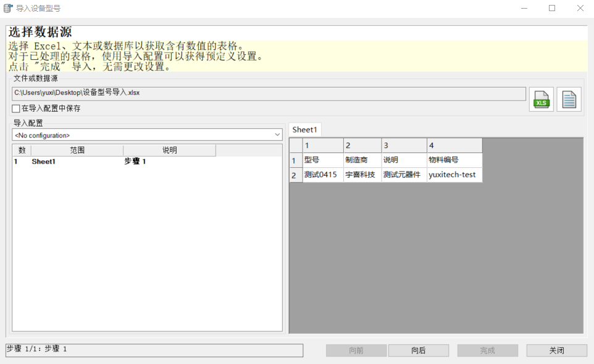The image size is (594, 364).
Task: Click the 关闭 button
Action: click(555, 350)
